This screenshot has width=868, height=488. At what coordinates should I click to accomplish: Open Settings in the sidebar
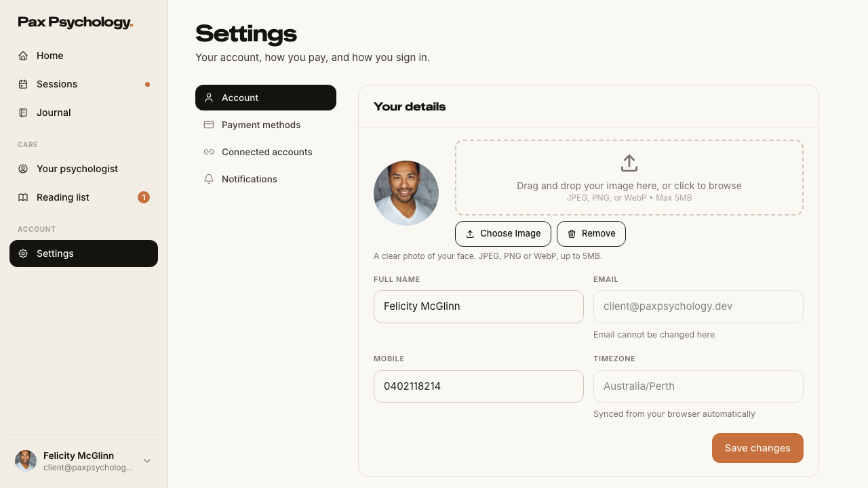pyautogui.click(x=83, y=253)
